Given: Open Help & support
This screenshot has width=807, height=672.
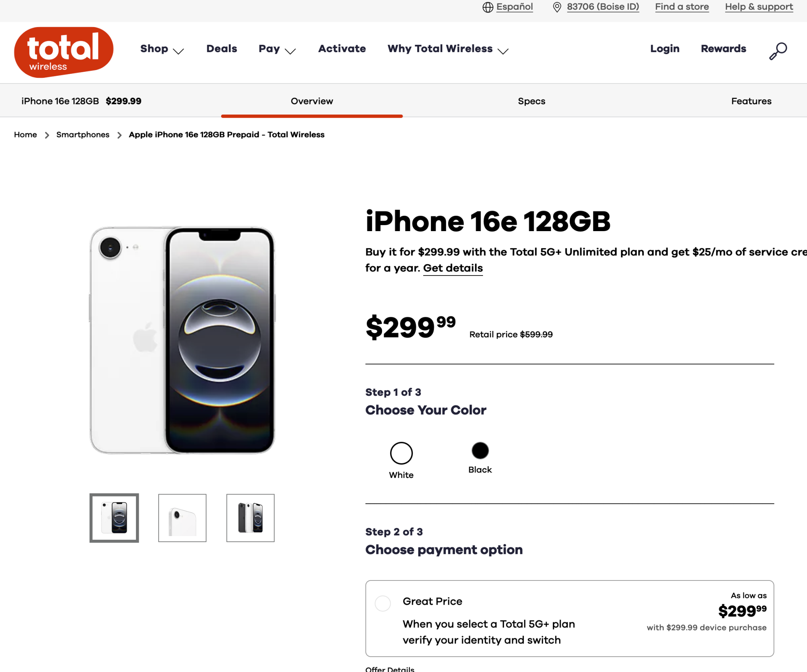Looking at the screenshot, I should pos(759,7).
